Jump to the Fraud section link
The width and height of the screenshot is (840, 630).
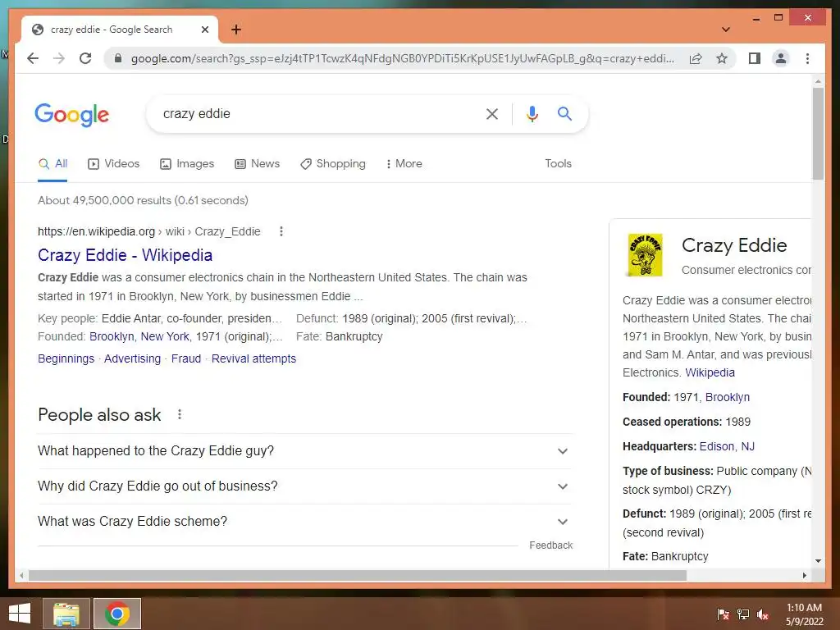(x=186, y=359)
